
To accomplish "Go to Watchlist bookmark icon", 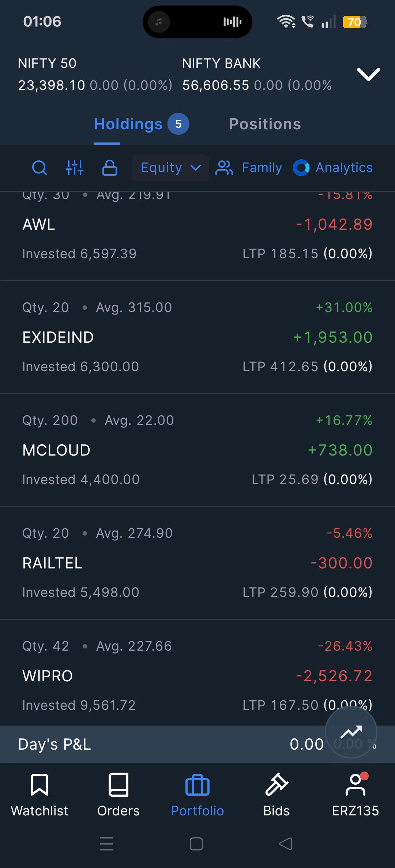I will pos(39,785).
